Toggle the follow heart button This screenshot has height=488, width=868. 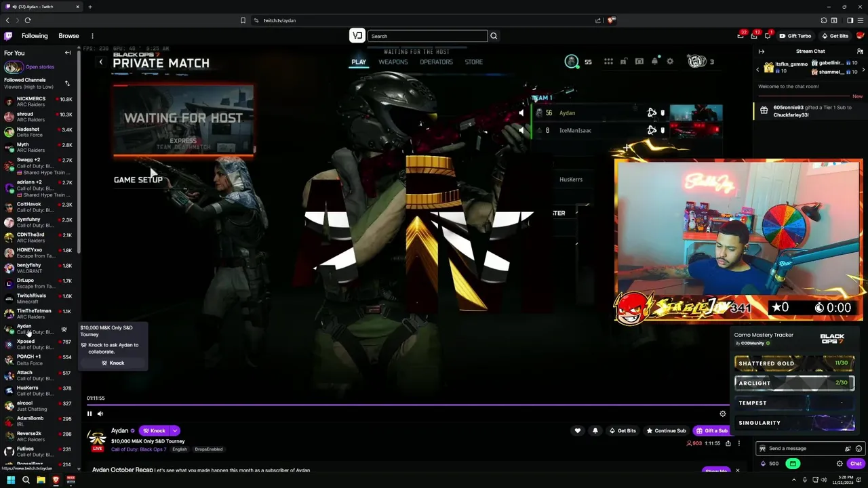578,431
